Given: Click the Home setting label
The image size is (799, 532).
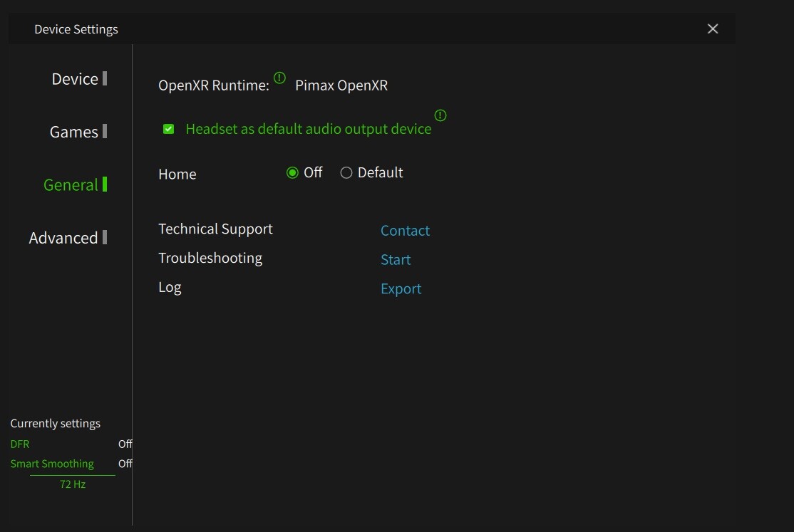Looking at the screenshot, I should tap(177, 174).
